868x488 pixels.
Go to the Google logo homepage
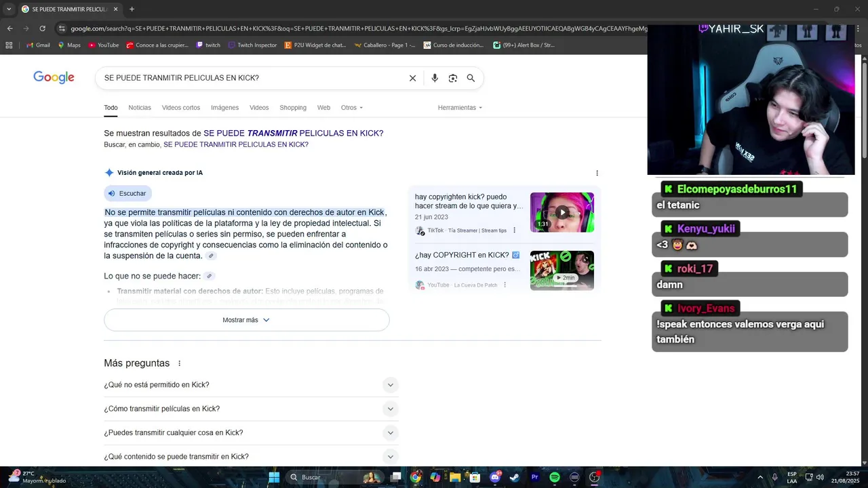click(x=54, y=78)
